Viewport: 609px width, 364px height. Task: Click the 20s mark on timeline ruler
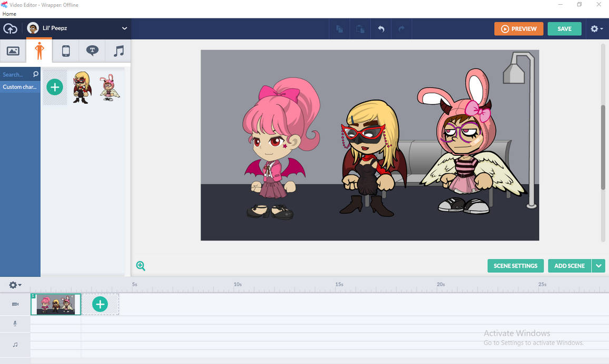click(440, 284)
